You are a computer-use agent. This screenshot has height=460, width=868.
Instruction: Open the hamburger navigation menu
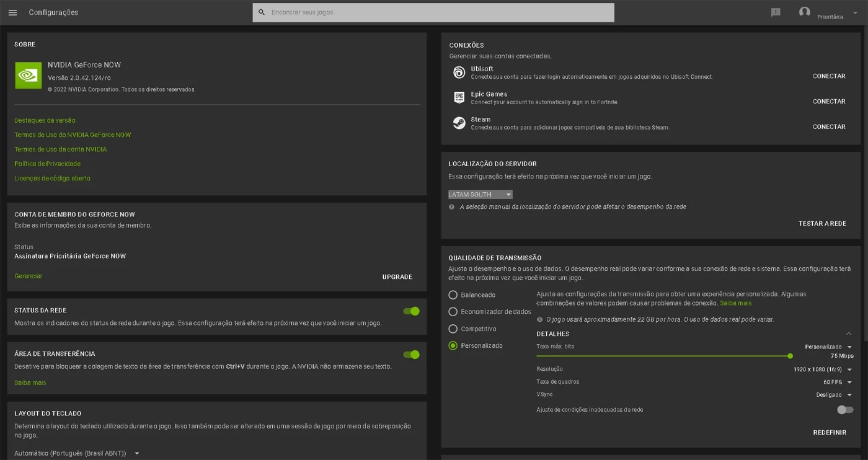pos(12,12)
